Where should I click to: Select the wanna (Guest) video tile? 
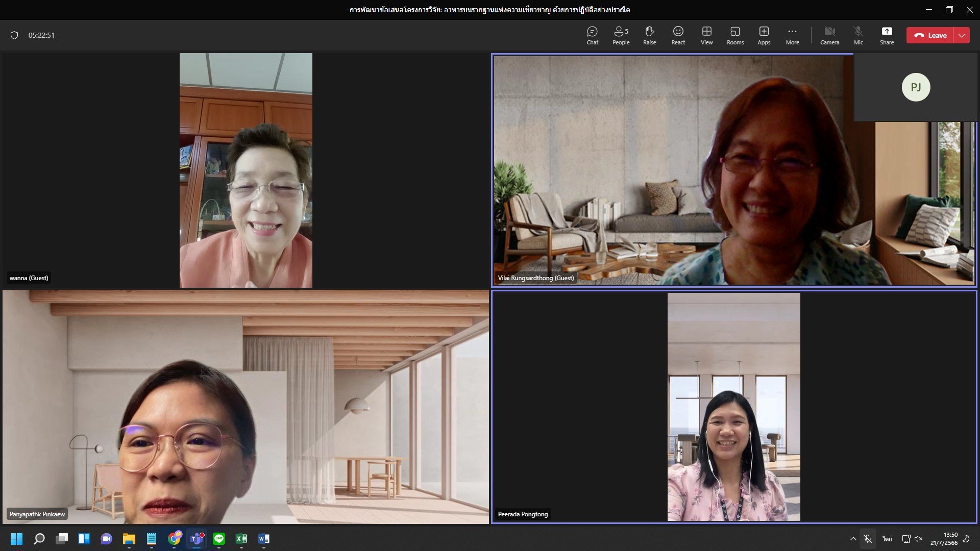click(246, 170)
